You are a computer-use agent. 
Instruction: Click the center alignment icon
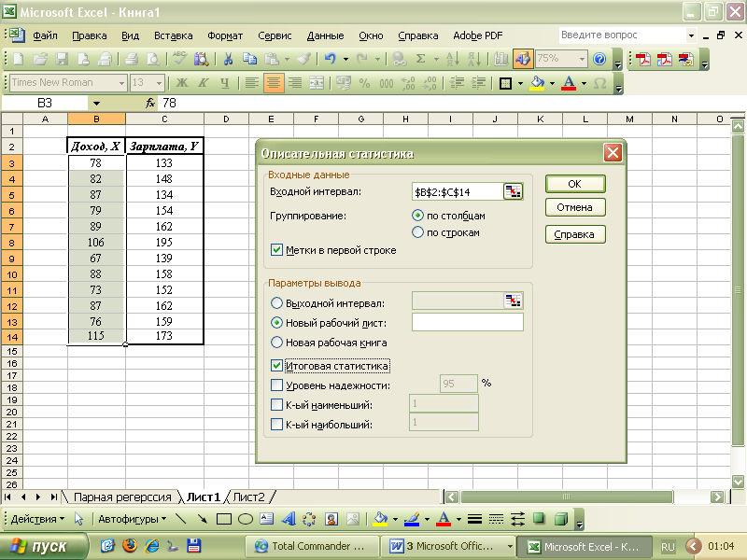point(274,83)
